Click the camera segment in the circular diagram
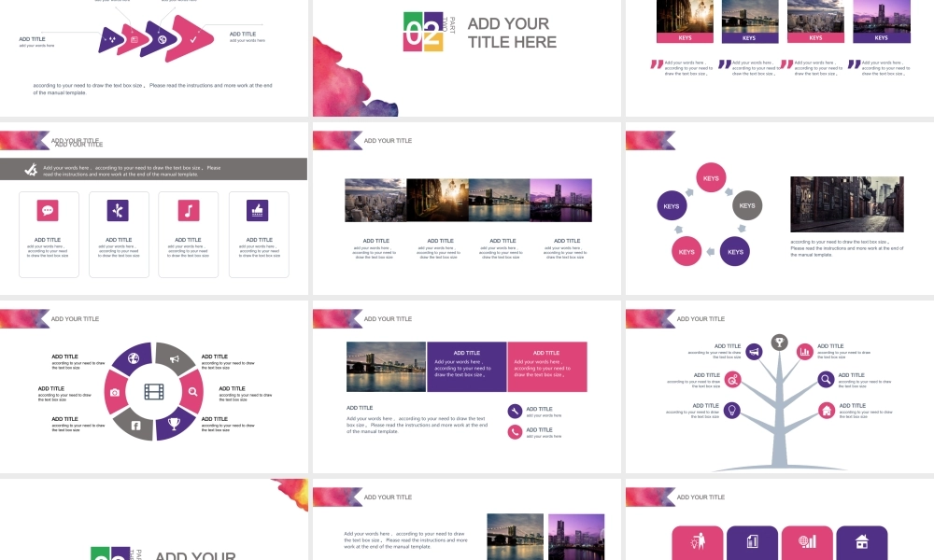 tap(115, 392)
